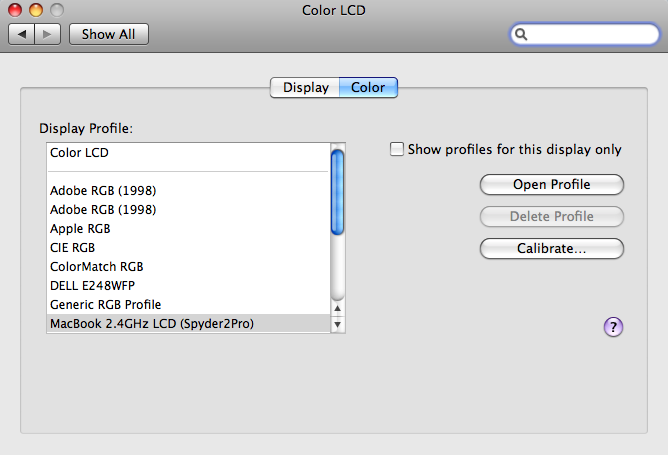Select Generic RGB Profile in the list
668x455 pixels.
click(188, 305)
